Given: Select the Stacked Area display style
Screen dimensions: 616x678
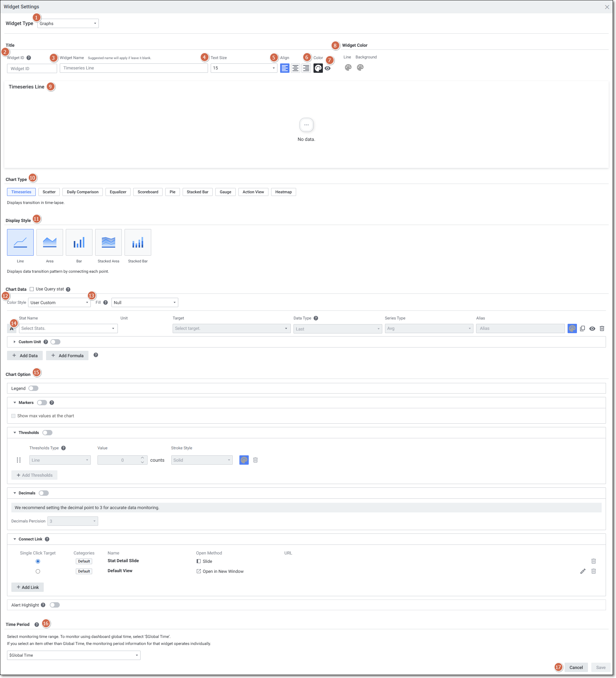Looking at the screenshot, I should click(x=108, y=242).
